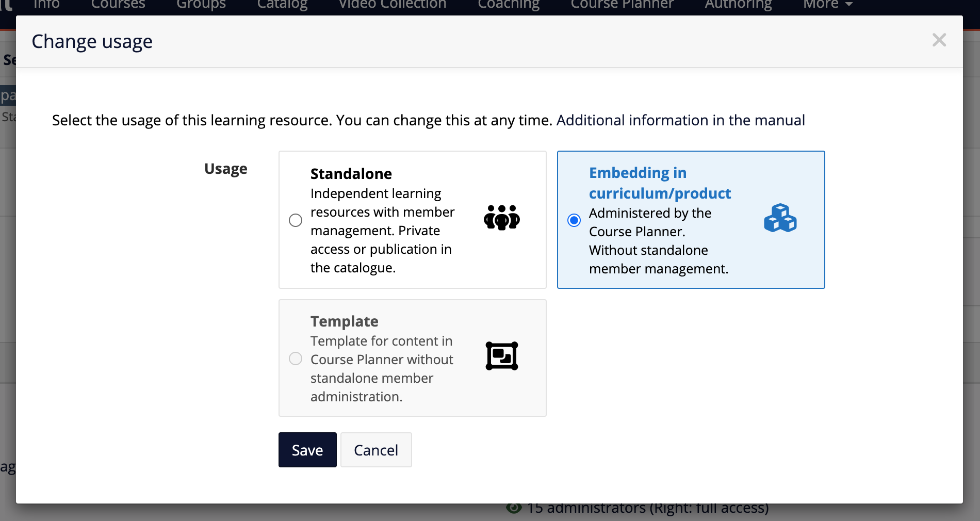Click the eye icon next to 15 administrators
The height and width of the screenshot is (521, 980).
click(514, 508)
